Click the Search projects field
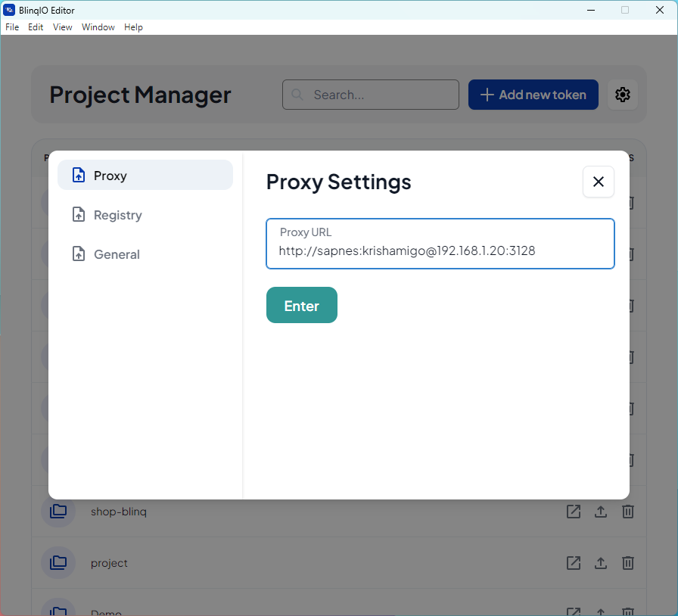 371,95
